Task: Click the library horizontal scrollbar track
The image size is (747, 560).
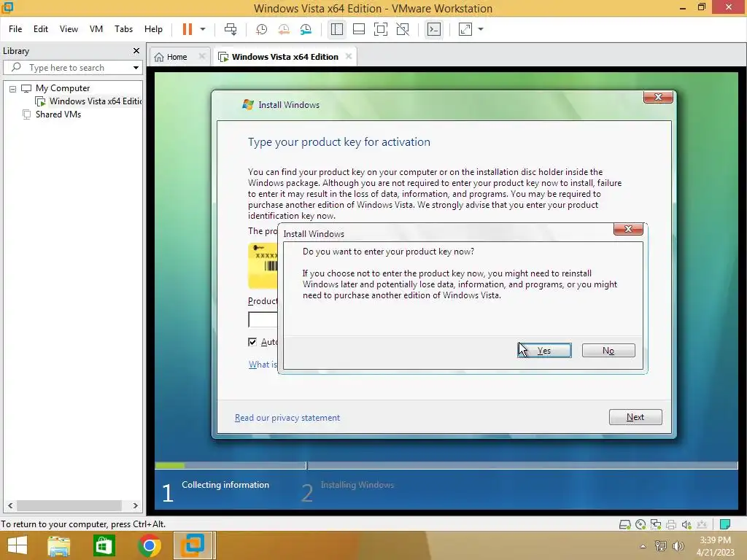Action: (73, 506)
